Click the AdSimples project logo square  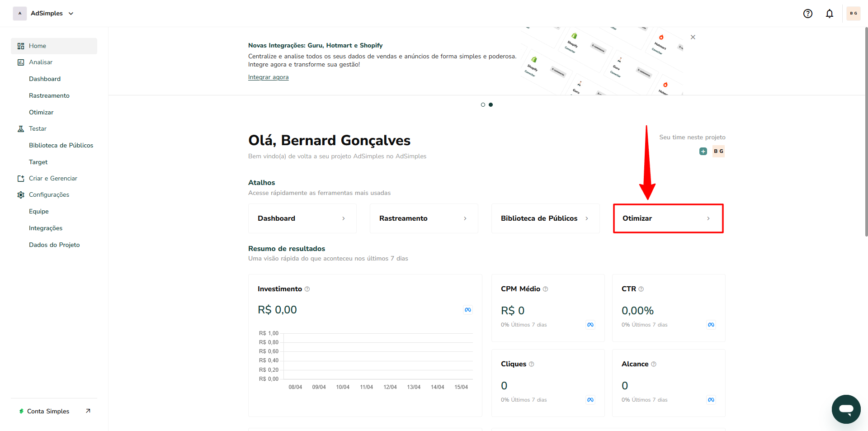point(20,14)
